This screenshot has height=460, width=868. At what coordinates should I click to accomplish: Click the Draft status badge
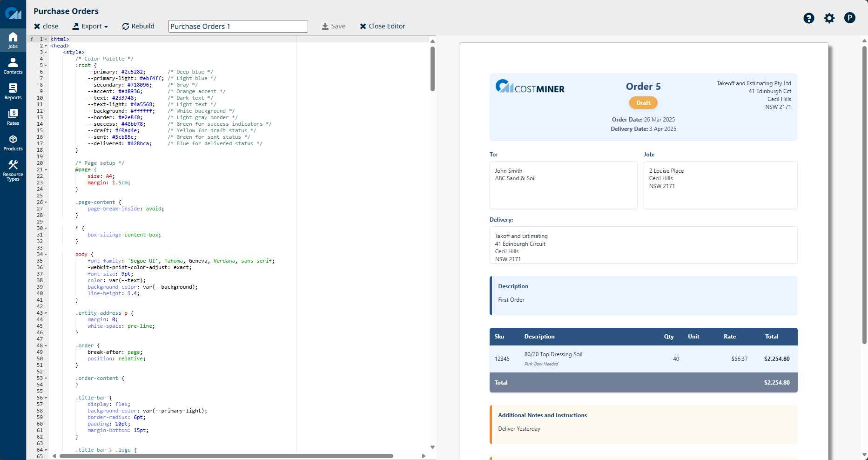[x=643, y=102]
